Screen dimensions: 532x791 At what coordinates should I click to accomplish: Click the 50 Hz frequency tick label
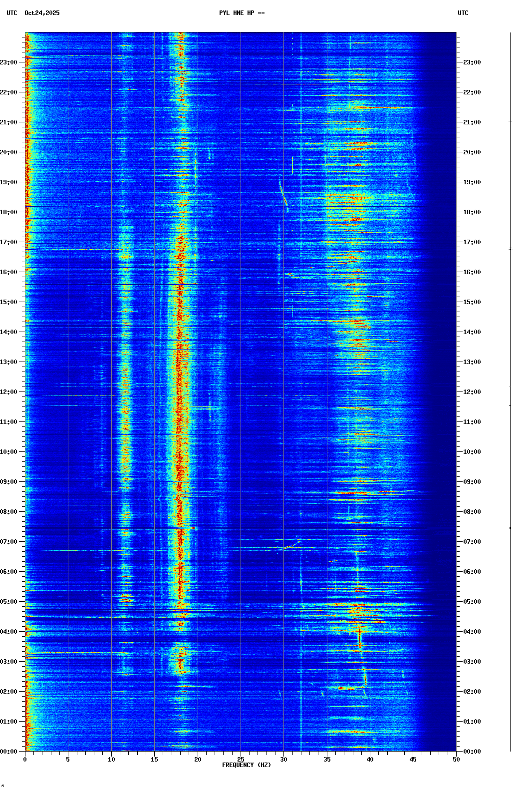(x=456, y=760)
